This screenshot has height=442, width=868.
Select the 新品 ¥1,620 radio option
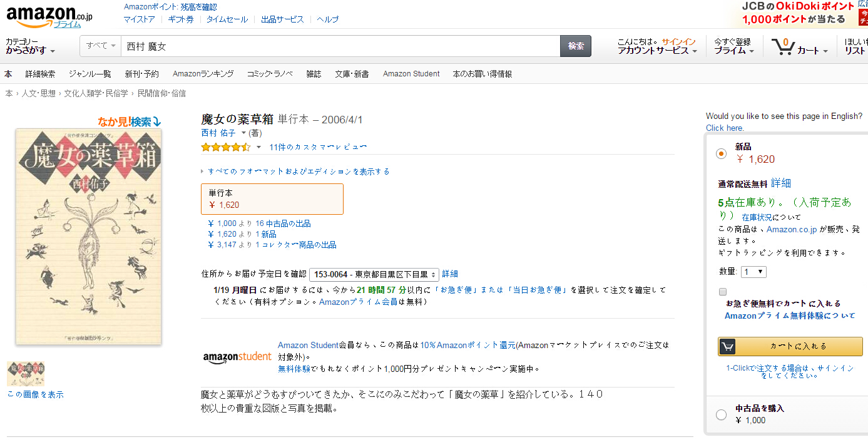[x=721, y=153]
